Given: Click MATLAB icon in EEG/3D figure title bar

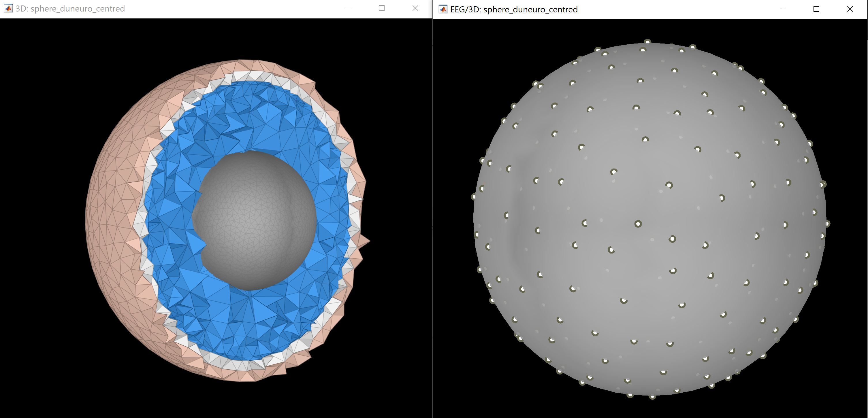Looking at the screenshot, I should [x=443, y=10].
